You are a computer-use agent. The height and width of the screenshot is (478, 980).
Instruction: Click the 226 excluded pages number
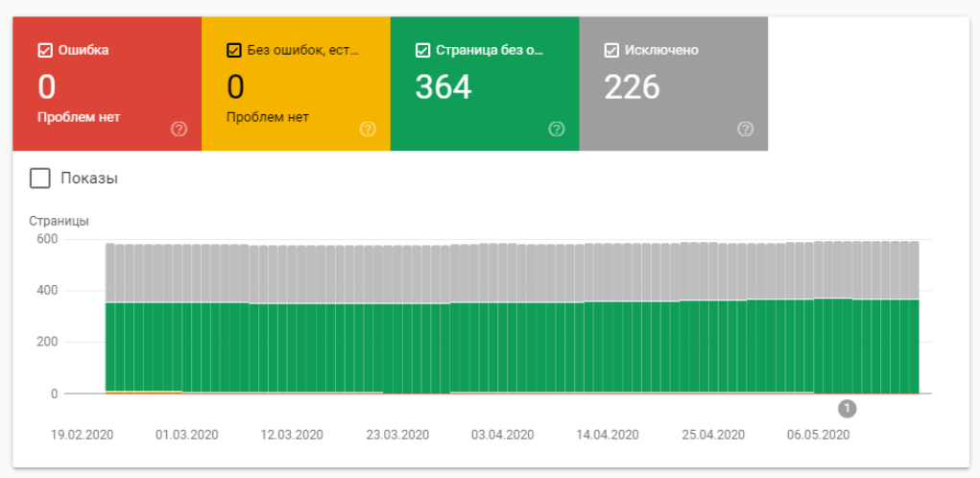(632, 87)
